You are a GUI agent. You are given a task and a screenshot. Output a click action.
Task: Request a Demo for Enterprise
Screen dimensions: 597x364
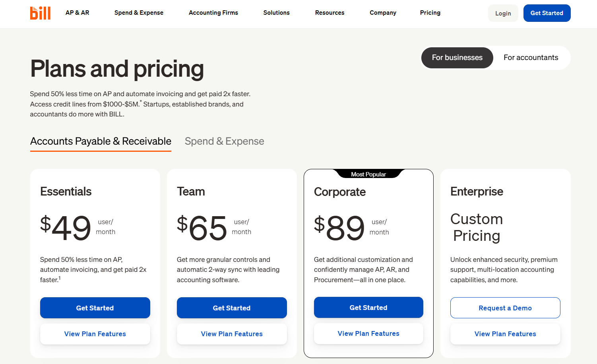(x=505, y=308)
